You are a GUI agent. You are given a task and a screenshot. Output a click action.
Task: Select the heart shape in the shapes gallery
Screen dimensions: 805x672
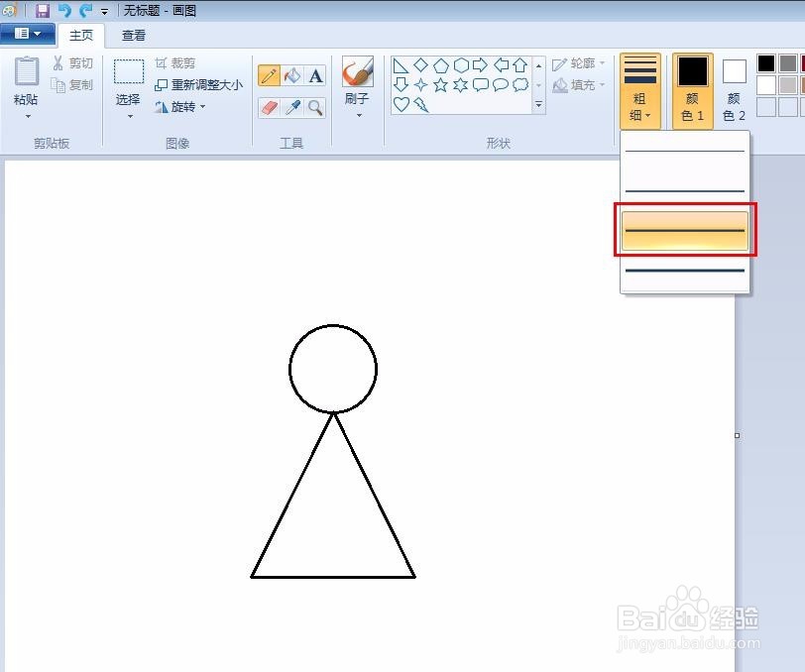point(402,104)
